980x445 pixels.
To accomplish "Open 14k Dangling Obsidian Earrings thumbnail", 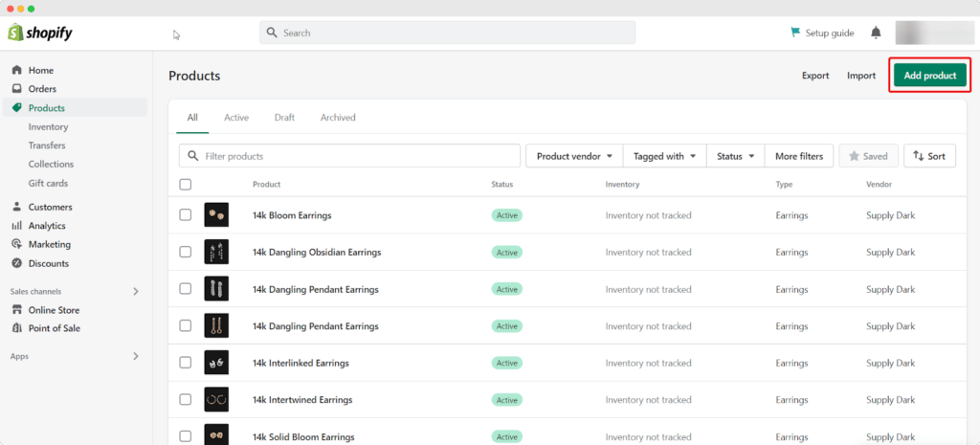I will pyautogui.click(x=216, y=253).
